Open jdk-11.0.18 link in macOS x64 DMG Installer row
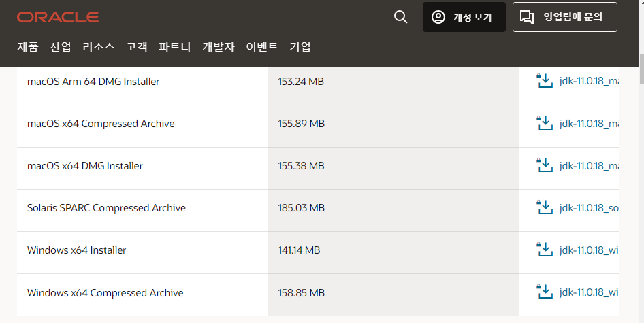 (590, 165)
